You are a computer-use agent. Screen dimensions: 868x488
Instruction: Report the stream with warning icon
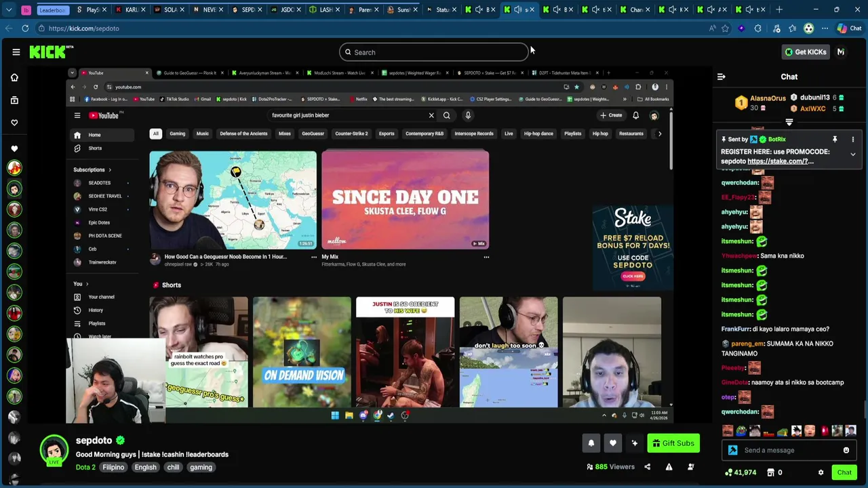click(669, 467)
